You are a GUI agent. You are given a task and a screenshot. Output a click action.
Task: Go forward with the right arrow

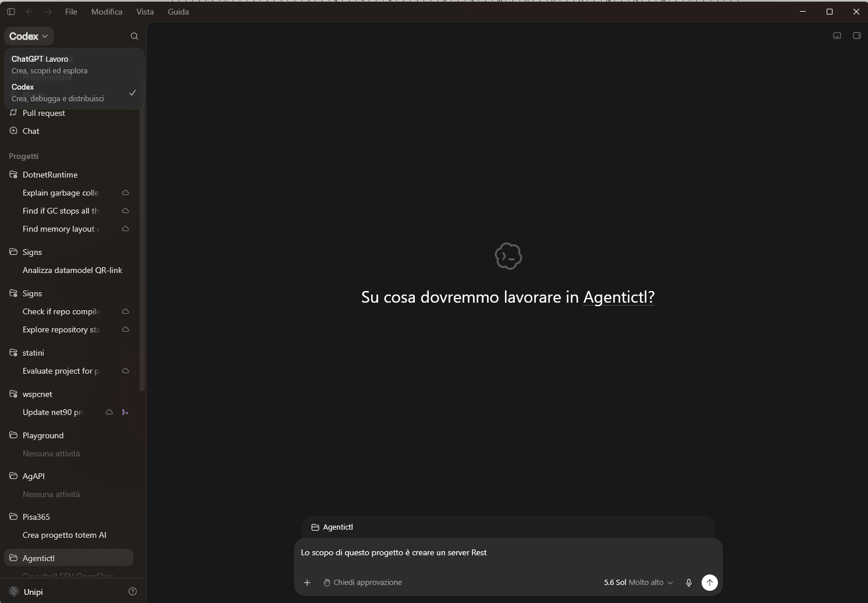coord(48,12)
